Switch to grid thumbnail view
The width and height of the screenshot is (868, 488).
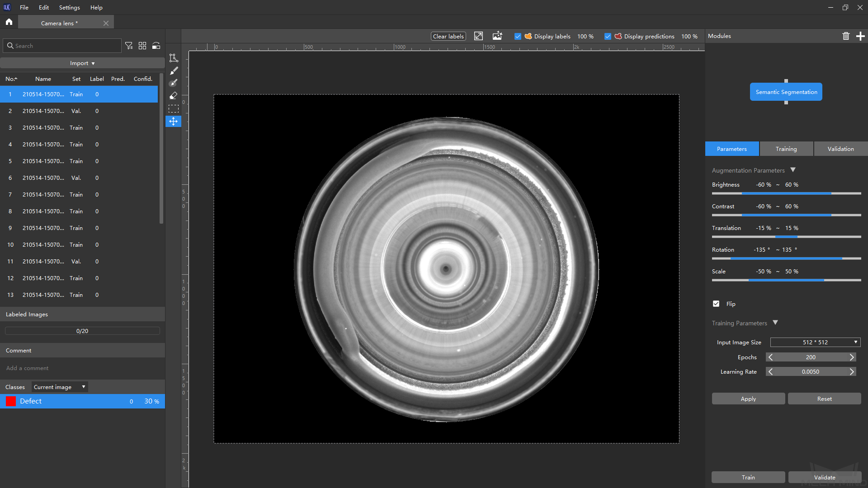click(142, 46)
